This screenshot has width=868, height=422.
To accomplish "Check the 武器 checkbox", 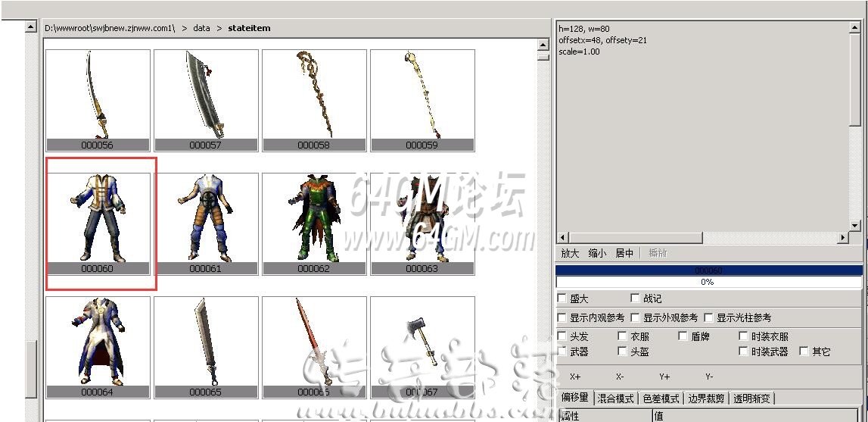I will [x=562, y=351].
